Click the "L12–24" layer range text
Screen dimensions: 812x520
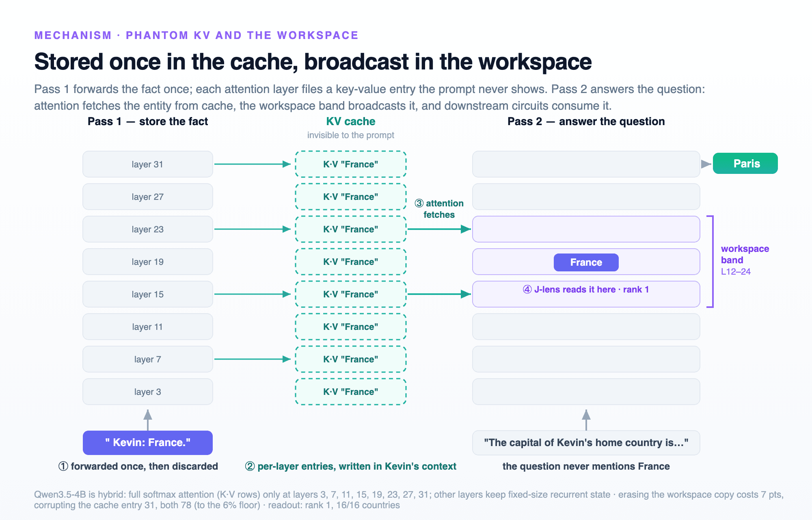click(736, 271)
